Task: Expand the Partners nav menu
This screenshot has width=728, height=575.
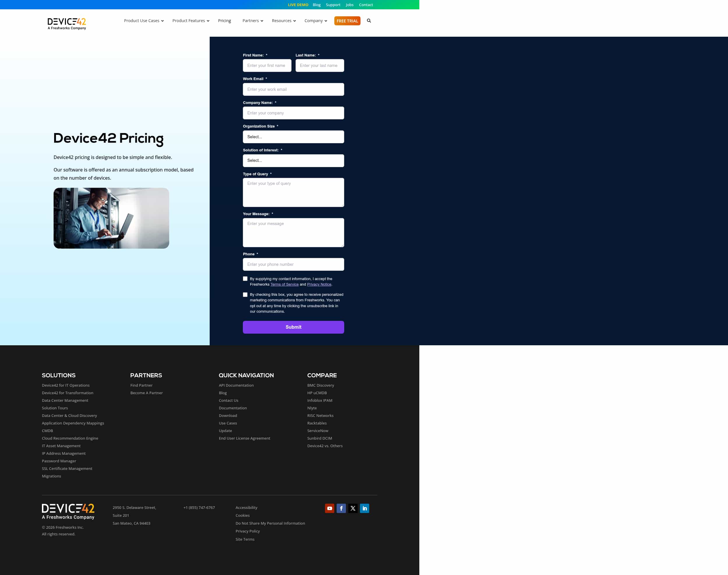Action: coord(253,21)
